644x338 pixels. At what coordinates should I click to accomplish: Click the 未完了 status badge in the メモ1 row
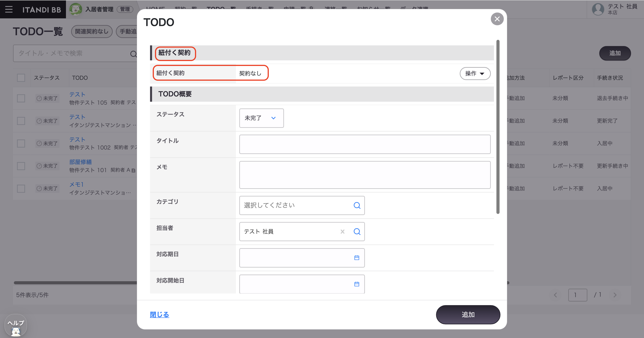point(47,188)
